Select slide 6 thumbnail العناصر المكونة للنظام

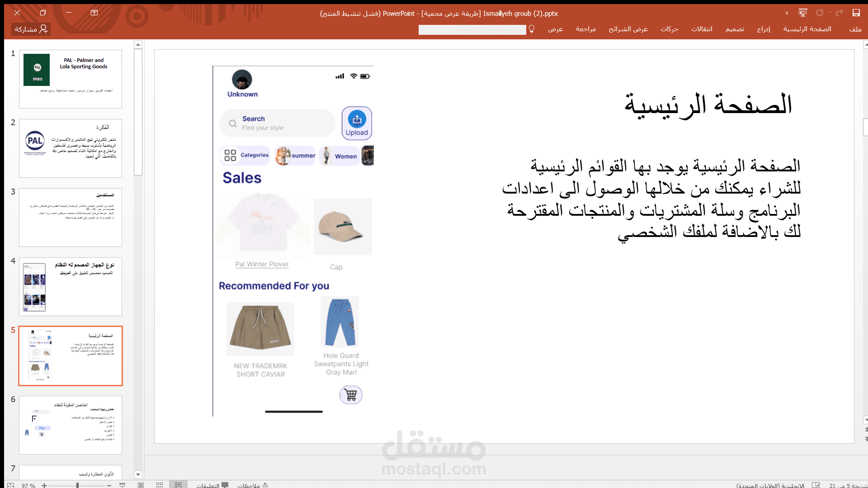[x=71, y=425]
